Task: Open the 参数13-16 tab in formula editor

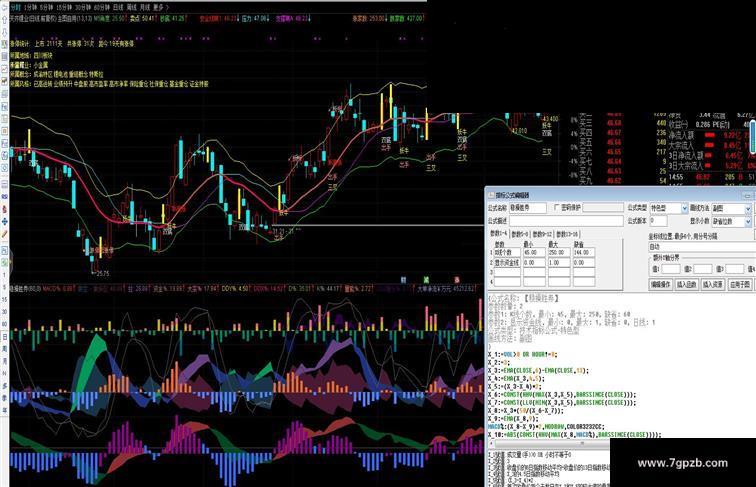Action: 567,234
